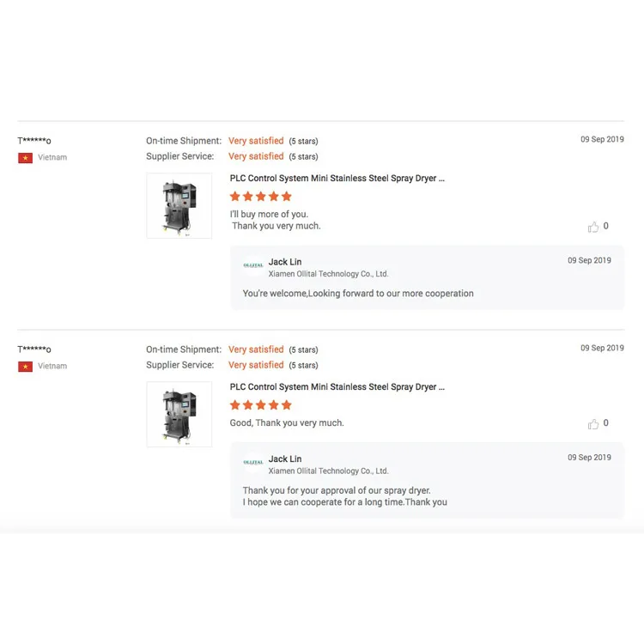Click Xiamen Ollital Technology in second reply
The height and width of the screenshot is (644, 644).
point(328,471)
